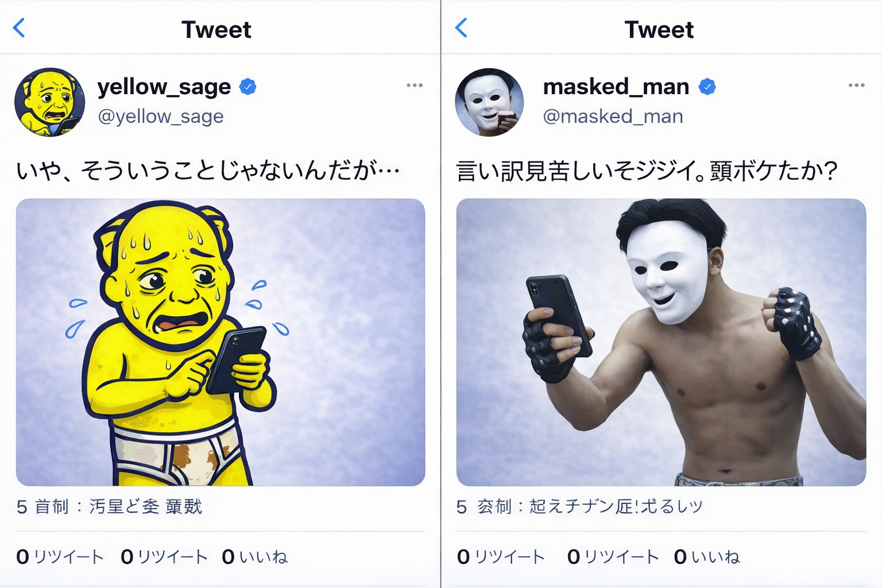Show first retweet count on yellow_sage's tweet
The height and width of the screenshot is (588, 882).
pos(60,556)
